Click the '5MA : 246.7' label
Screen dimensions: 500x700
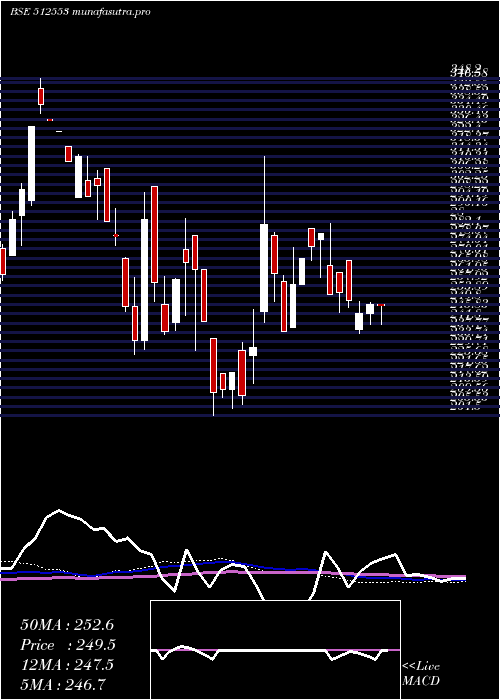coord(63,684)
